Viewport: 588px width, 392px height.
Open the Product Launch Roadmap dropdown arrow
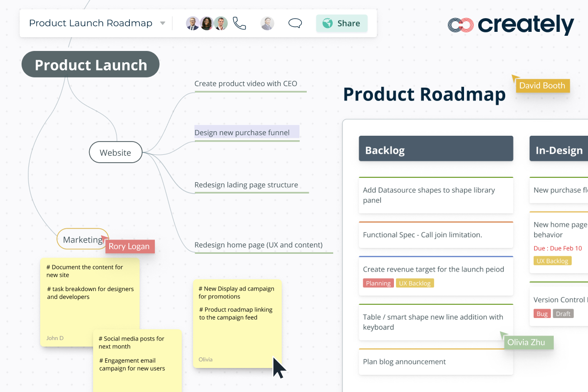pyautogui.click(x=163, y=24)
